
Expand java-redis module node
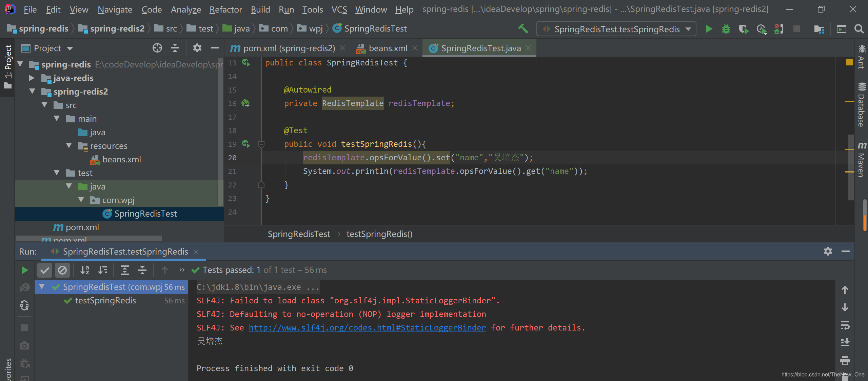tap(32, 78)
